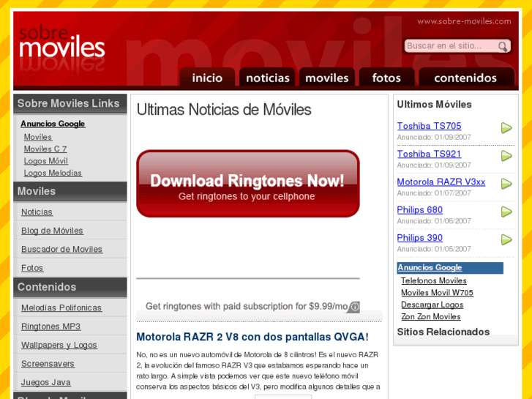View Motorola RAZR V3xx details
This screenshot has height=399, width=532.
441,182
